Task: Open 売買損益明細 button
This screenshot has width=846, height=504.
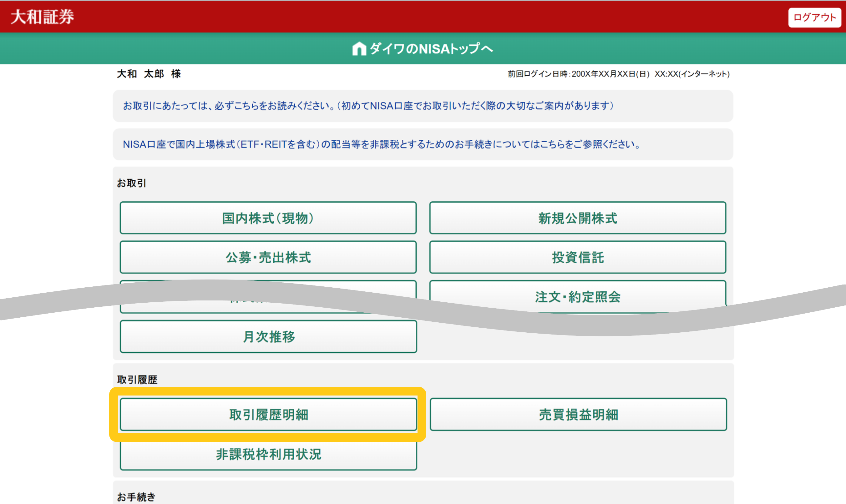Action: tap(578, 415)
